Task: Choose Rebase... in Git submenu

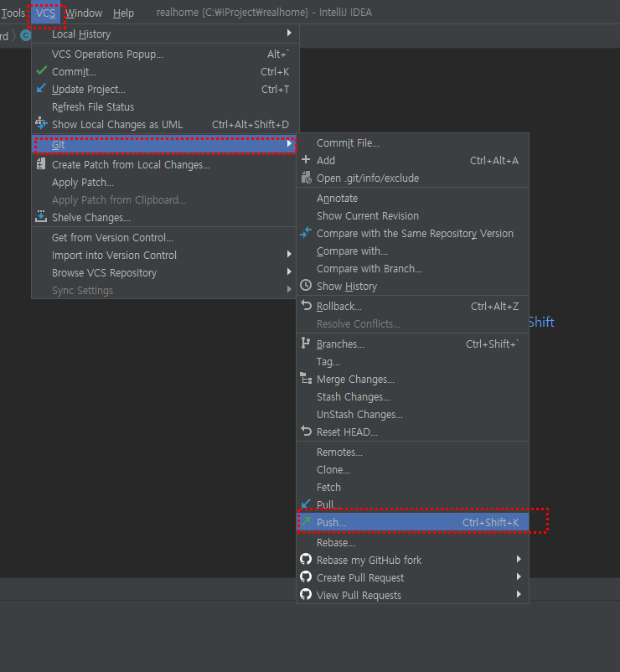Action: point(412,543)
